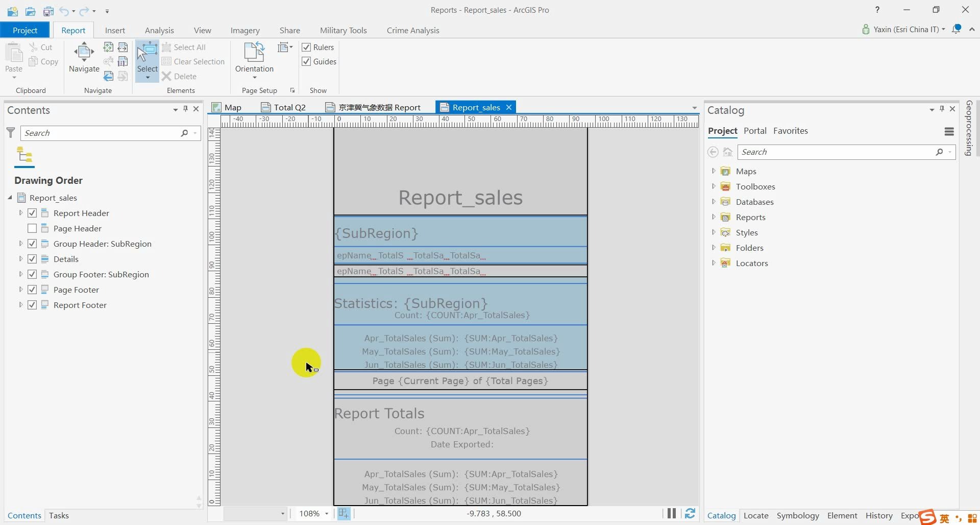
Task: Open the Map view tab
Action: [227, 107]
